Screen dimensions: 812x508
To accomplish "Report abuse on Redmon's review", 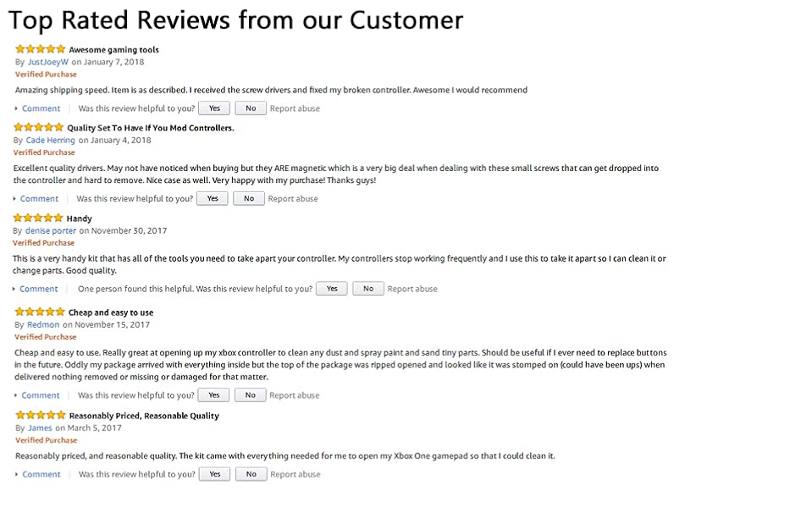I will click(295, 395).
